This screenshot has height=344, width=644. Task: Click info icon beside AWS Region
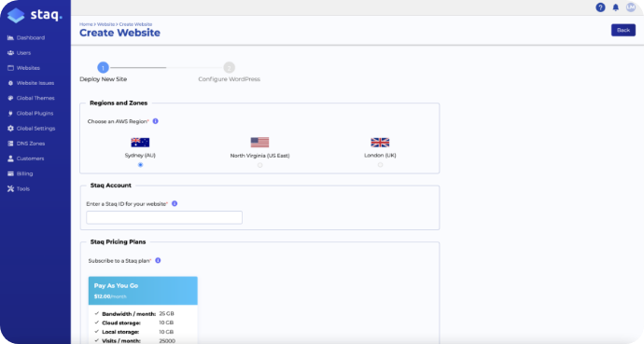156,121
